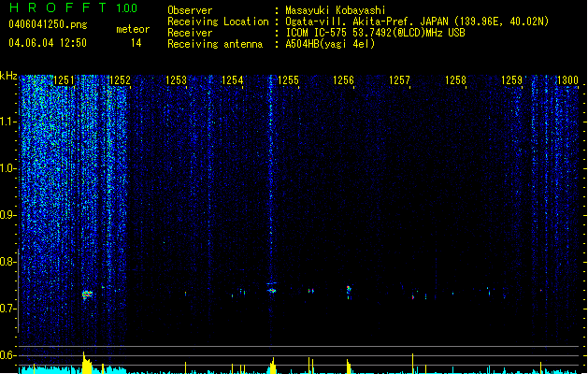Click the location Ogata-vill. Akita-Pref. JAPAN
The height and width of the screenshot is (374, 588).
tap(366, 22)
